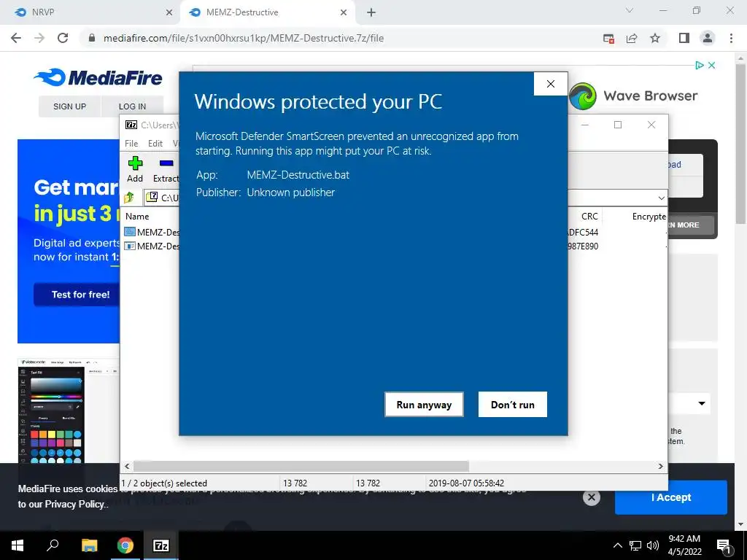Close the SmartScreen dialog with X
The image size is (747, 560).
point(551,84)
